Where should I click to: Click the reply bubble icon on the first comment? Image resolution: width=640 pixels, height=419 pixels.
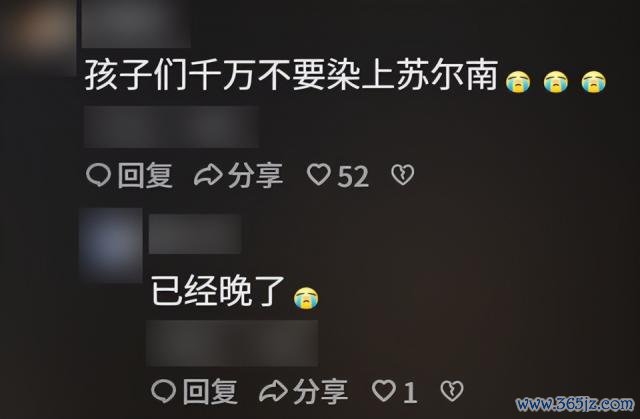98,175
